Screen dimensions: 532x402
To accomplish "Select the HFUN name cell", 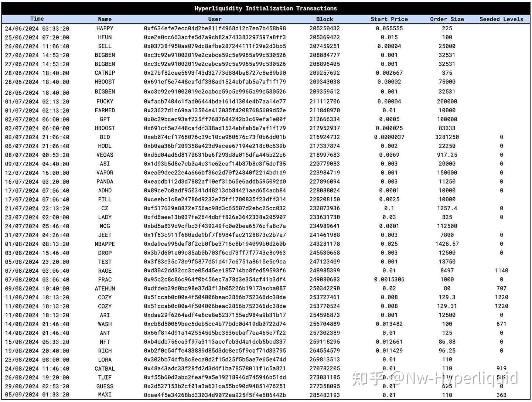I will [105, 37].
